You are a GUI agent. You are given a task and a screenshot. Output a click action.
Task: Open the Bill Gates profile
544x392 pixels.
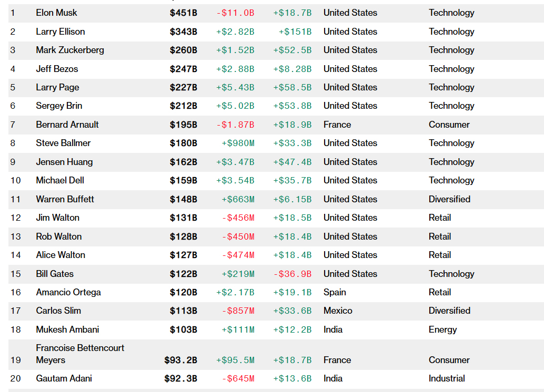tap(55, 274)
